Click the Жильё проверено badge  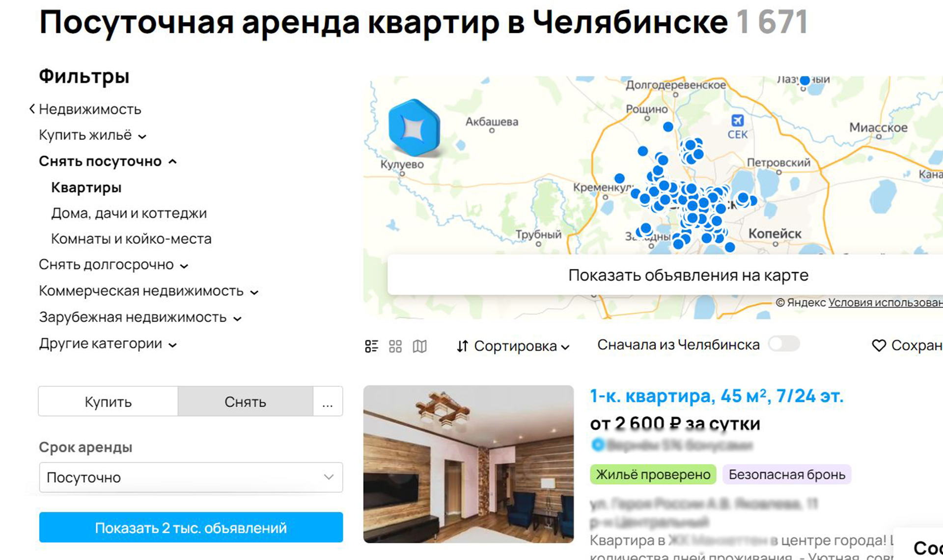coord(653,475)
